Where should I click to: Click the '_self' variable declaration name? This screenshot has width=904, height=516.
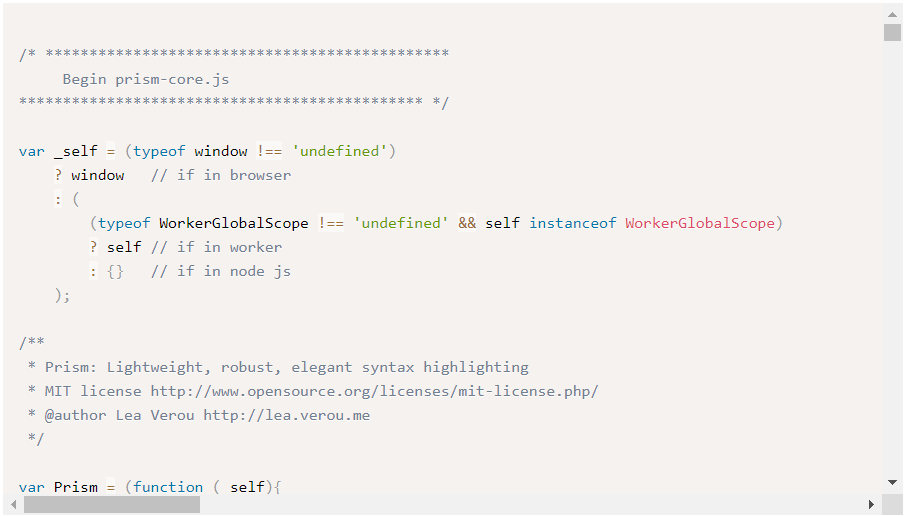coord(76,151)
